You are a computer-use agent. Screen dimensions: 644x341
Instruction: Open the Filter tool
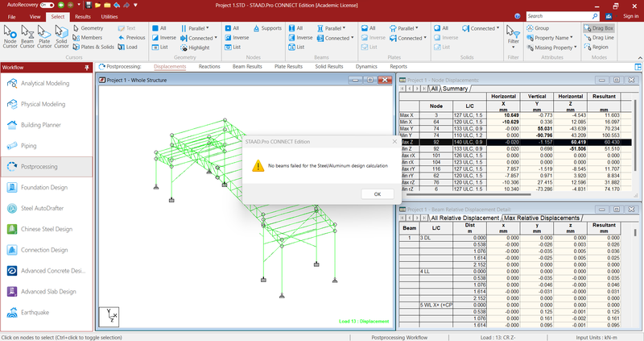[x=513, y=37]
